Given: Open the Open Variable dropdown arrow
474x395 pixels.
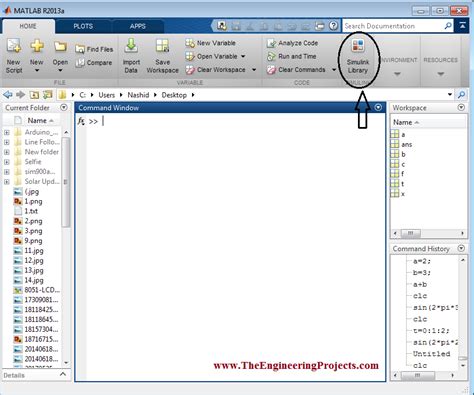Looking at the screenshot, I should click(x=243, y=56).
